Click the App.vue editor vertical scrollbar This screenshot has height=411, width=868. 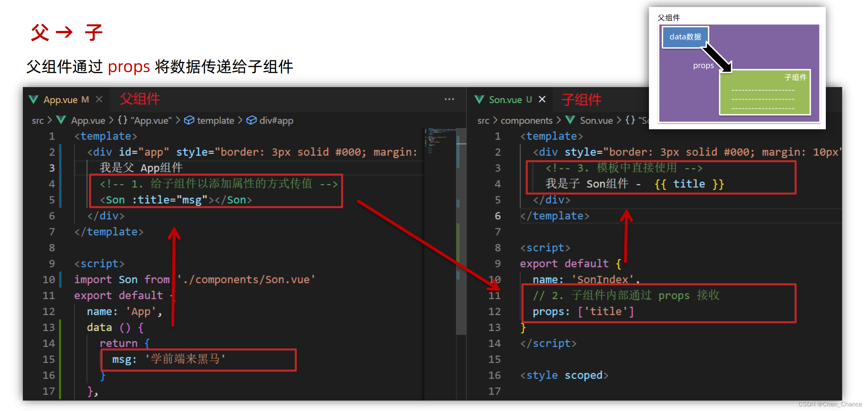(x=461, y=232)
